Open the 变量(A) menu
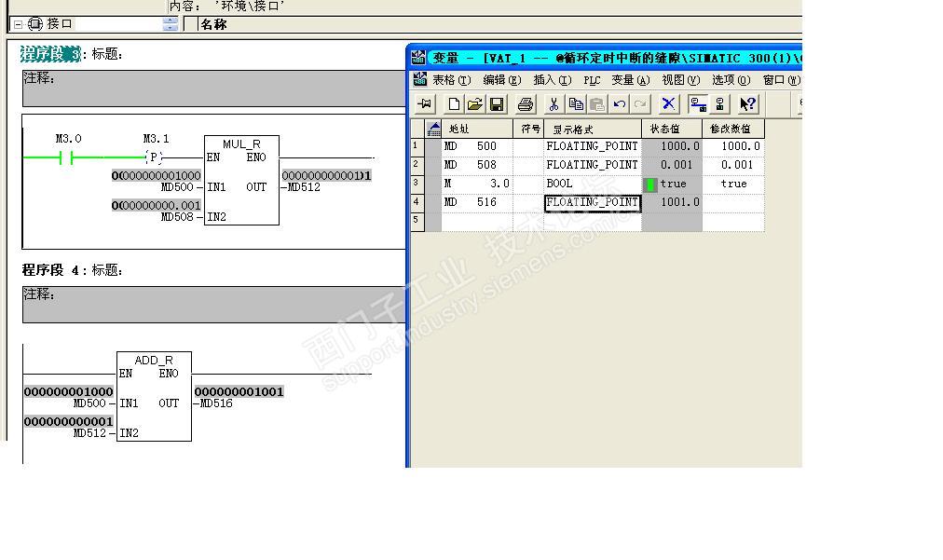The image size is (943, 560). tap(631, 80)
